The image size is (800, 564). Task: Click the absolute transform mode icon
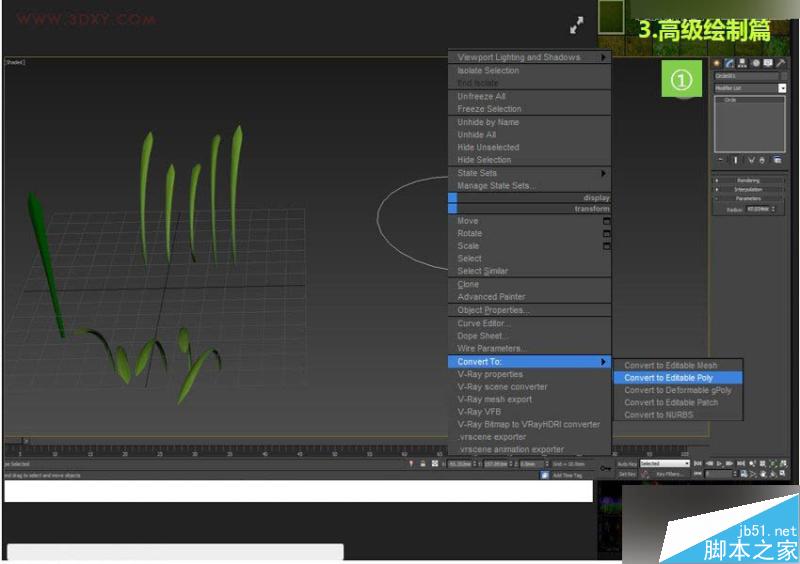point(435,464)
